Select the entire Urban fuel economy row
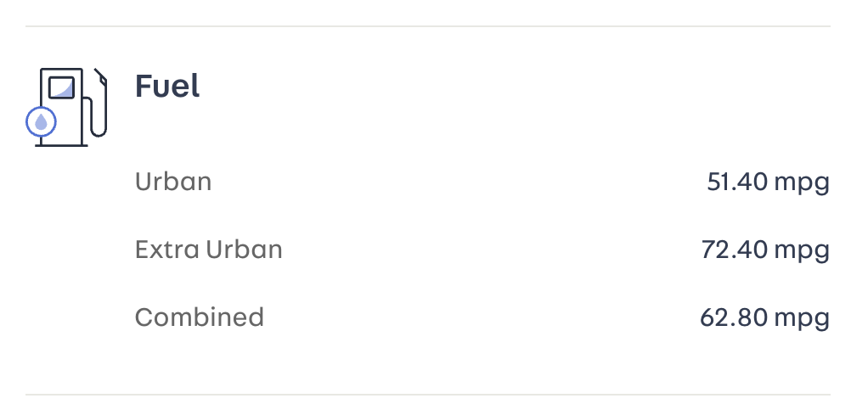868x404 pixels. click(482, 182)
